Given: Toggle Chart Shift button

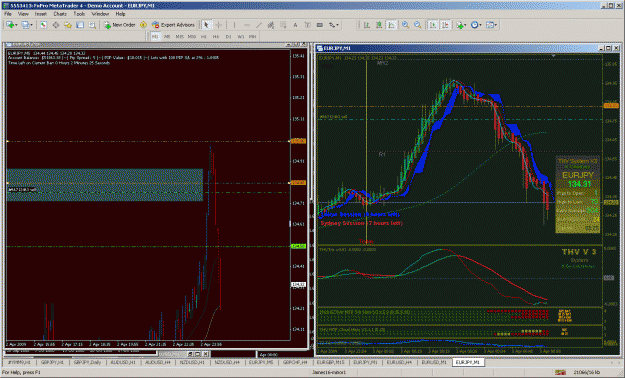Looking at the screenshot, I should (445, 25).
